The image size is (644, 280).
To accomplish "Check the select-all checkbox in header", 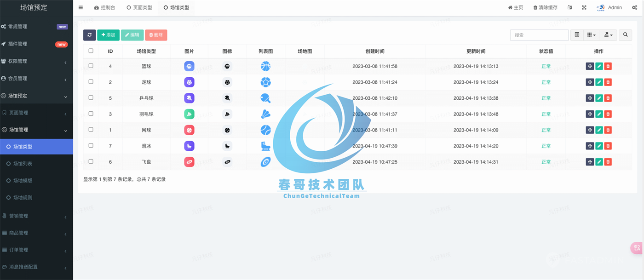I will (91, 51).
